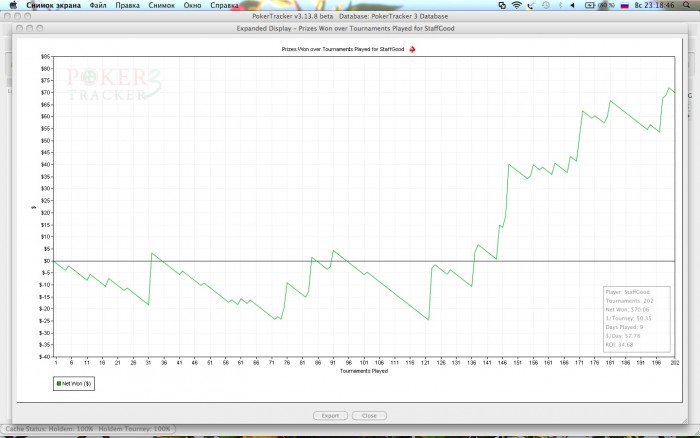Click the '$/Tourney: $0.35' stats line
Image resolution: width=700 pixels, height=438 pixels.
[629, 318]
